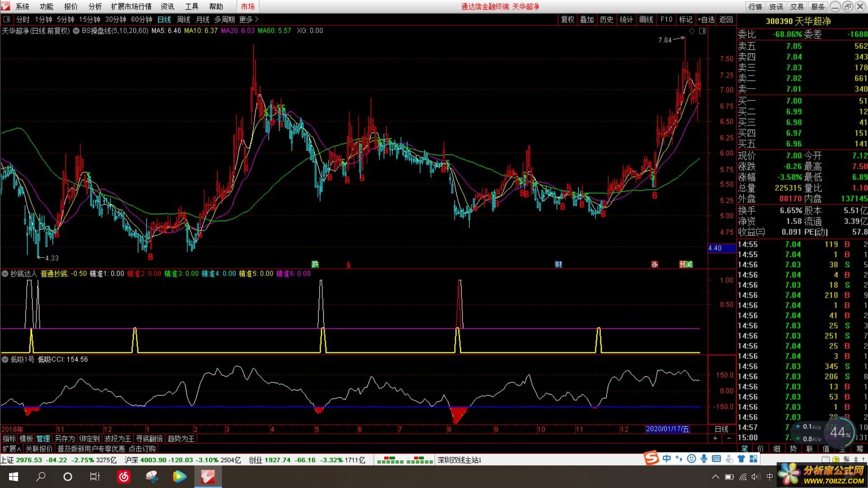Click 波段为王 indicator template

[x=118, y=438]
